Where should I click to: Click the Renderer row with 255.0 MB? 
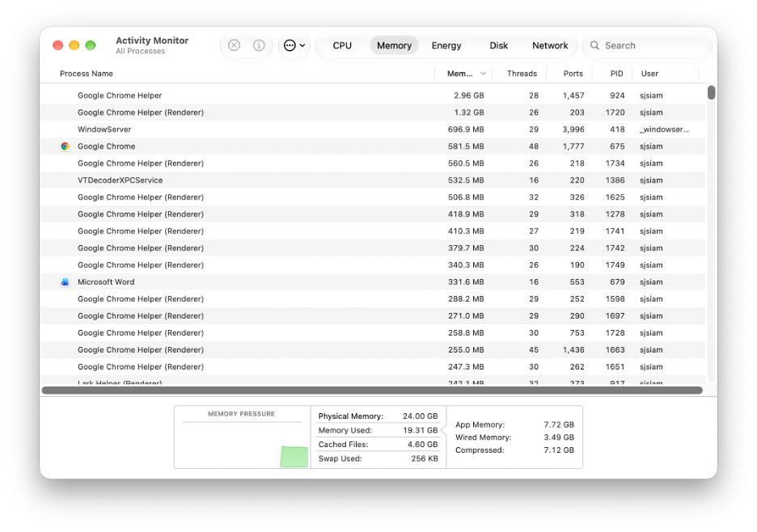(372, 349)
